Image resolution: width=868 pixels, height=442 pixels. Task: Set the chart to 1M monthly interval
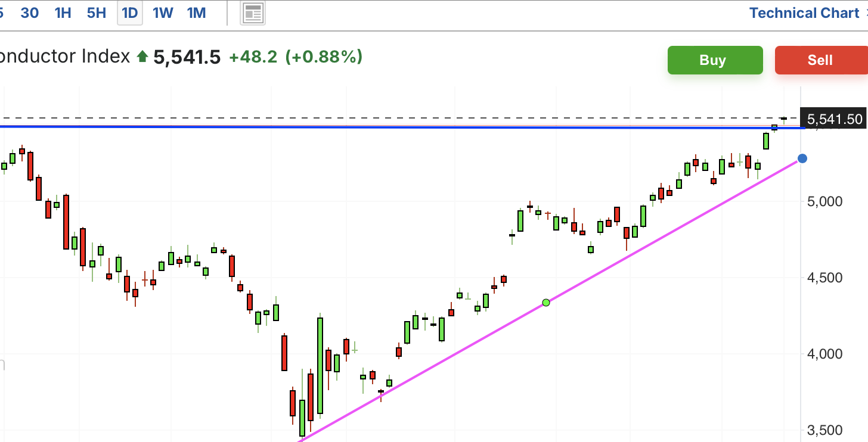point(196,13)
